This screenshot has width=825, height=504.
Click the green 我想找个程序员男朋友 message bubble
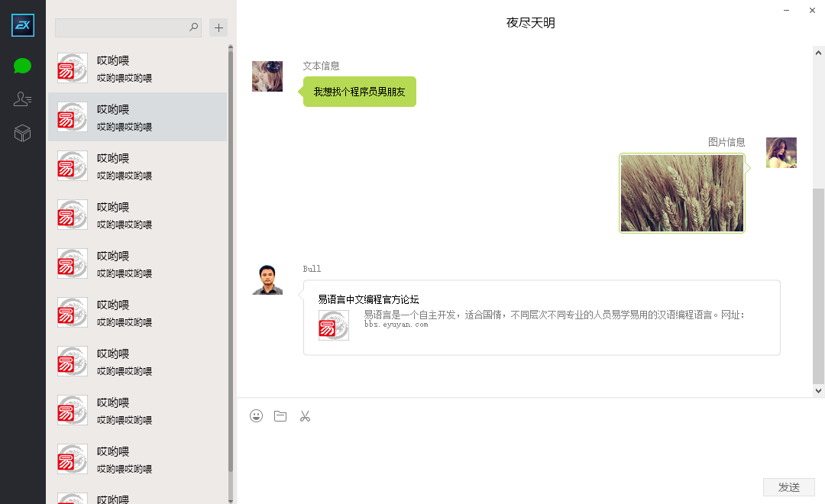tap(359, 92)
